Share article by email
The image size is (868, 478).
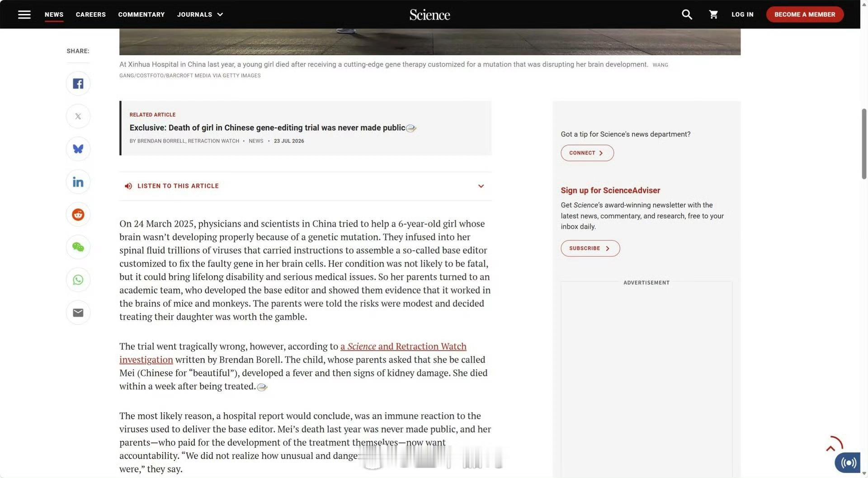click(78, 313)
